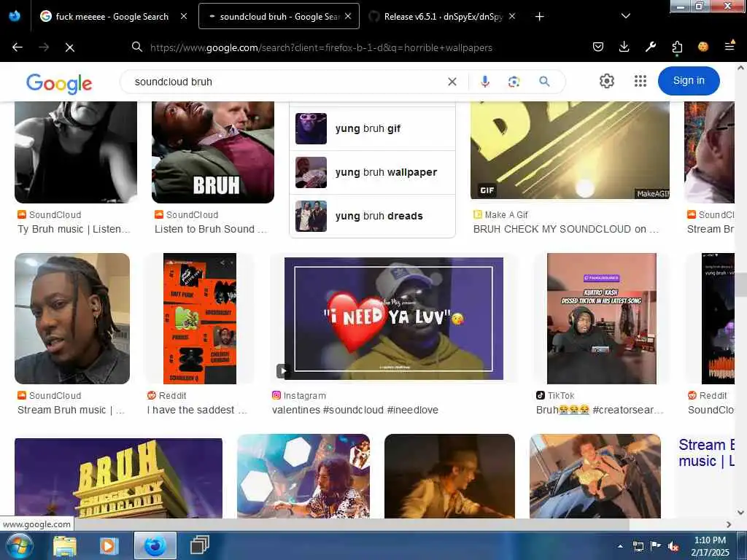747x560 pixels.
Task: Click the blue magnifier search button
Action: [x=544, y=82]
